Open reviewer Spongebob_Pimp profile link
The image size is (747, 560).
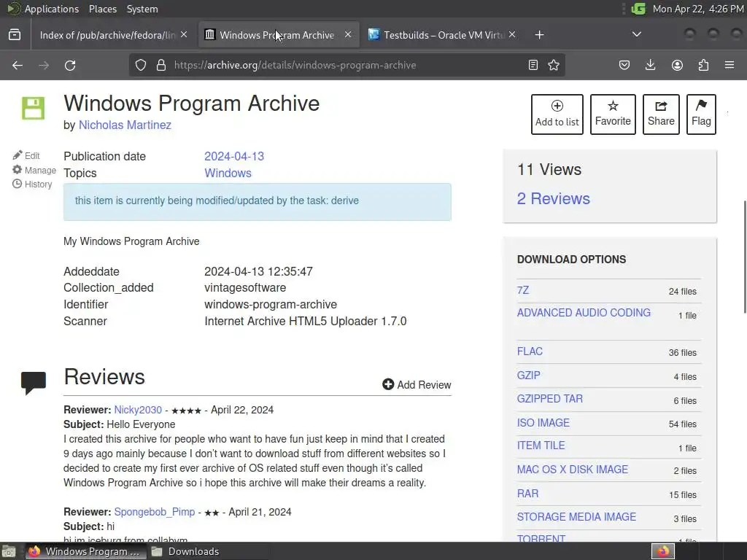pos(155,512)
